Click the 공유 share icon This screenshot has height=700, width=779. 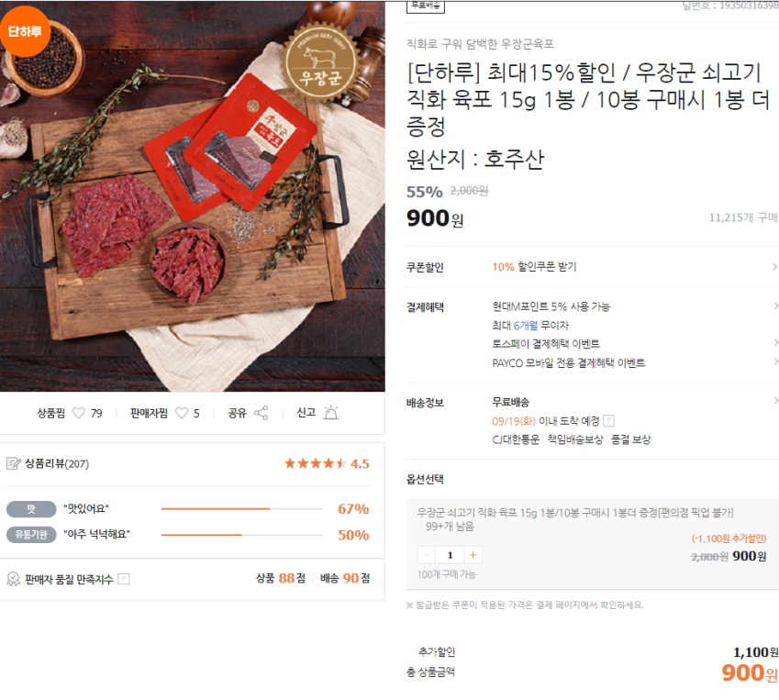(262, 414)
